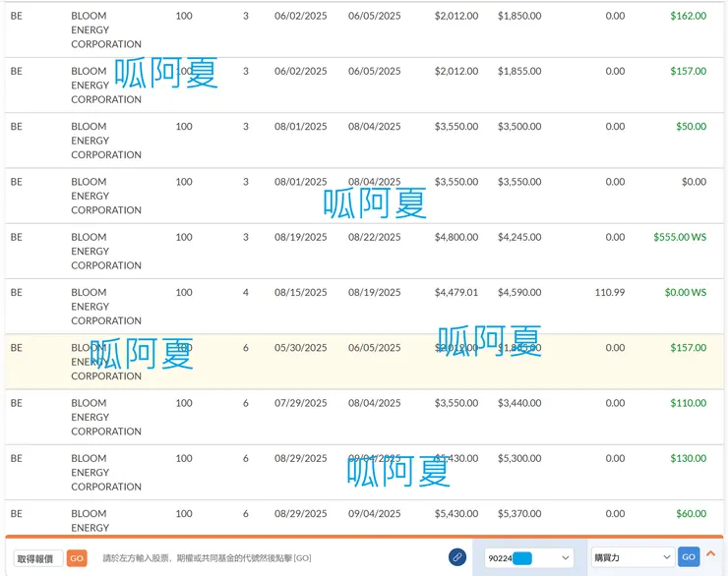
Task: Click the orange GO quote button
Action: click(77, 558)
